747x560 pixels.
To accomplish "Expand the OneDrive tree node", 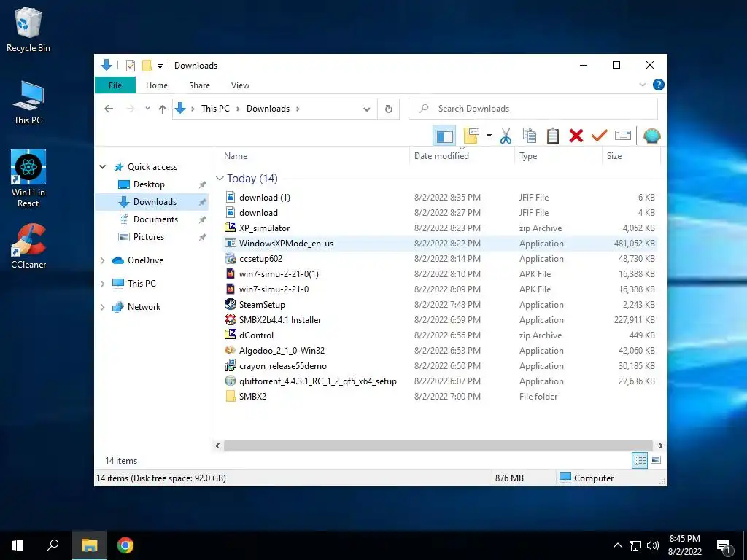I will point(102,260).
